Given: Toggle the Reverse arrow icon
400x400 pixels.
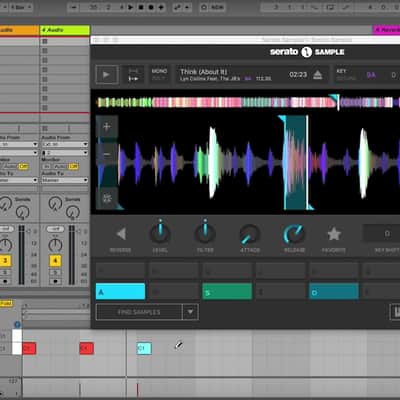Looking at the screenshot, I should point(121,234).
